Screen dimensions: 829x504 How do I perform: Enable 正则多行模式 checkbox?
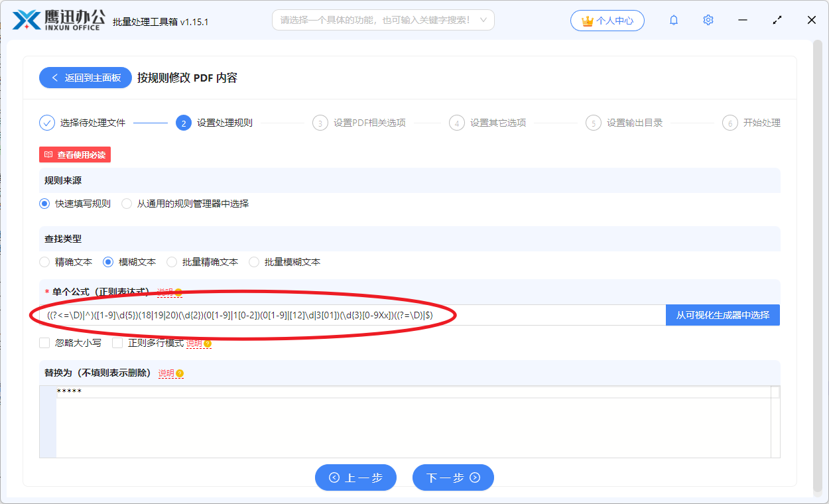117,343
